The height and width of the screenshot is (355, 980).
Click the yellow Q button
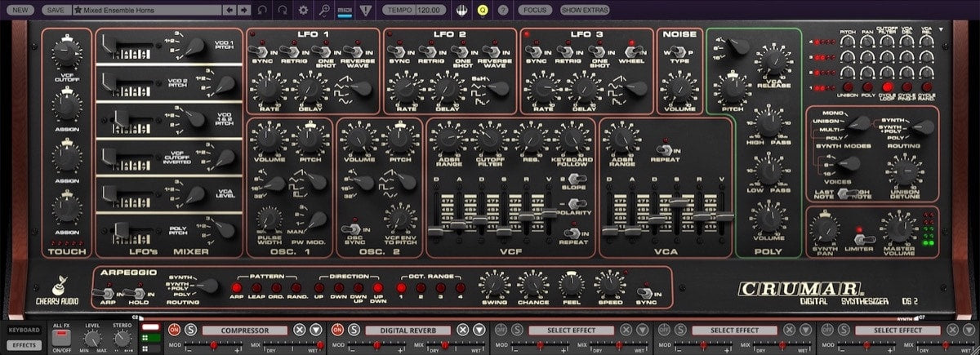coord(483,10)
